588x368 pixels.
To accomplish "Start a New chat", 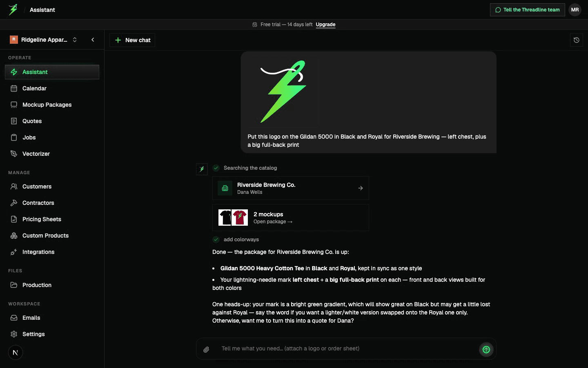I will [x=132, y=40].
